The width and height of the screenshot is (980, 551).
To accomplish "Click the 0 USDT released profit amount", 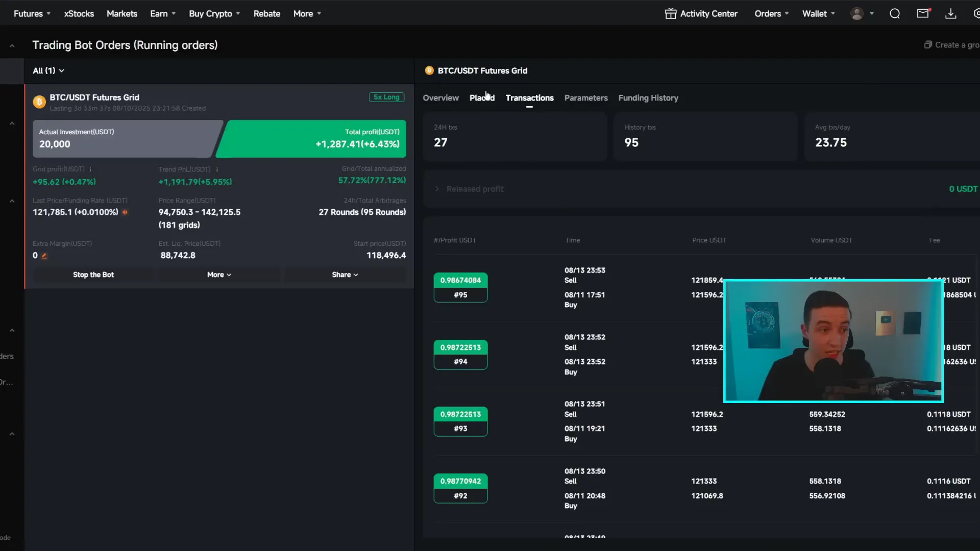I will point(963,189).
